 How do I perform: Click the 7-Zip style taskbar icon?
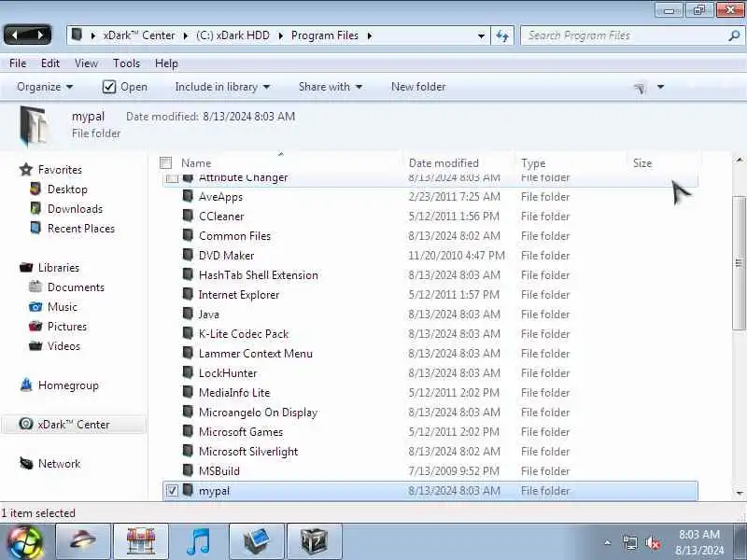(x=315, y=542)
